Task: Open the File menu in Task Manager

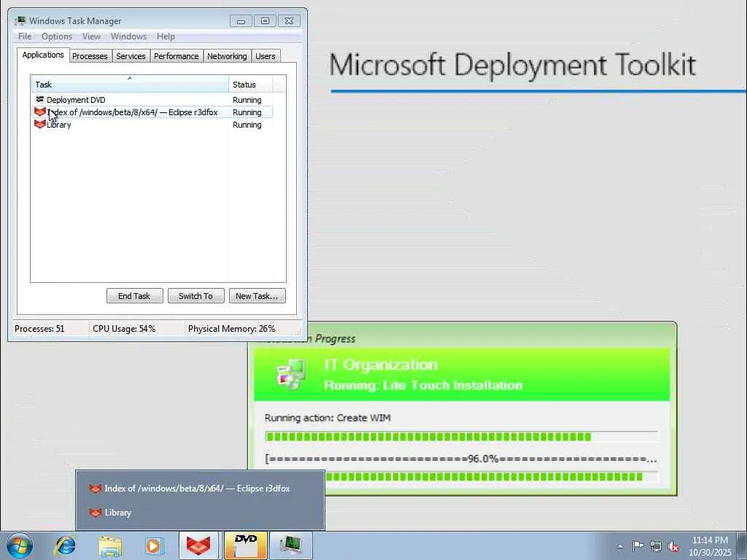Action: pyautogui.click(x=25, y=36)
